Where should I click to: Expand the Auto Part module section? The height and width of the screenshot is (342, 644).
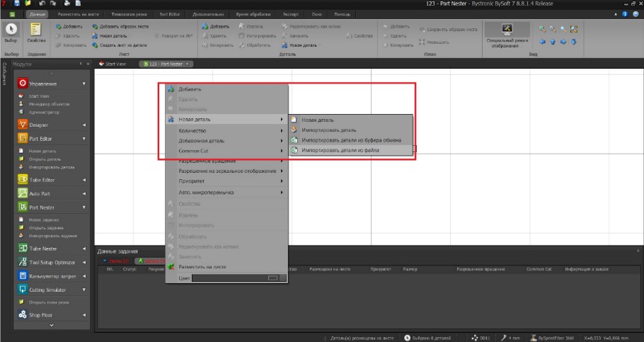(84, 193)
